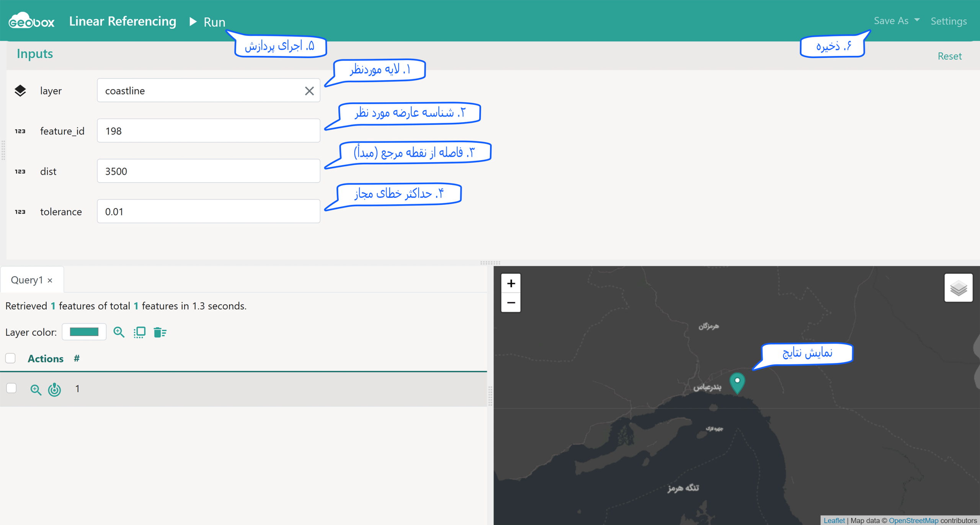Click the number icon beside dist

click(x=20, y=171)
